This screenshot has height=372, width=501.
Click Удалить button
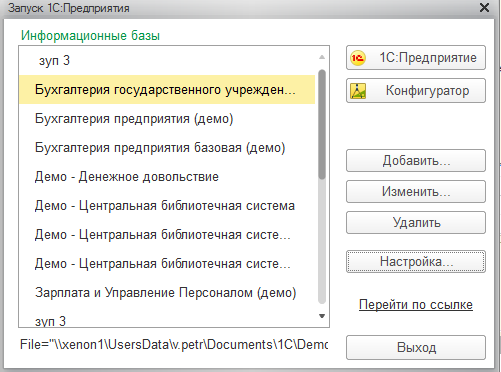point(416,223)
